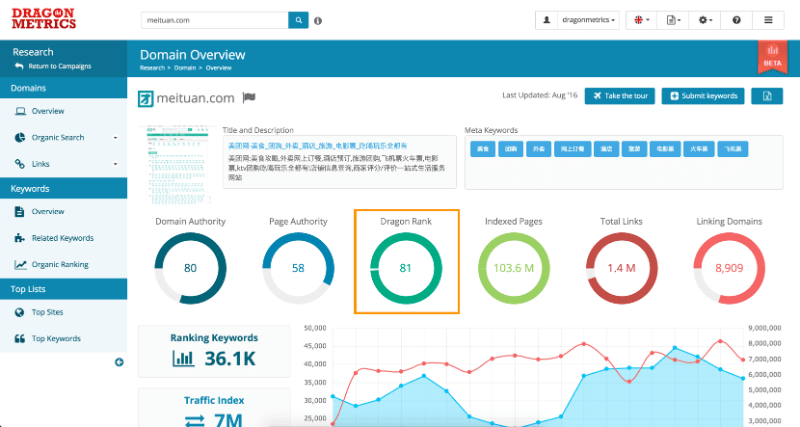This screenshot has height=427, width=800.
Task: Click the Traffic Index arrows icon
Action: click(x=195, y=421)
